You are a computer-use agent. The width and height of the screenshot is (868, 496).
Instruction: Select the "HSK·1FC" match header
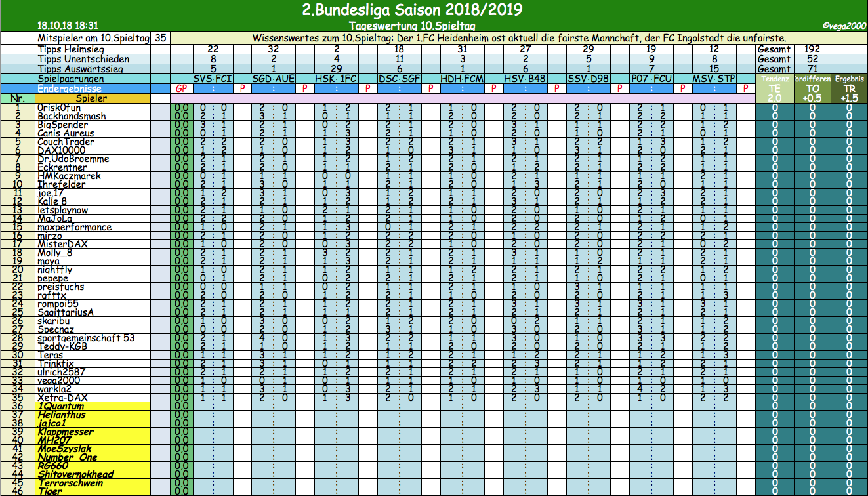pyautogui.click(x=338, y=79)
